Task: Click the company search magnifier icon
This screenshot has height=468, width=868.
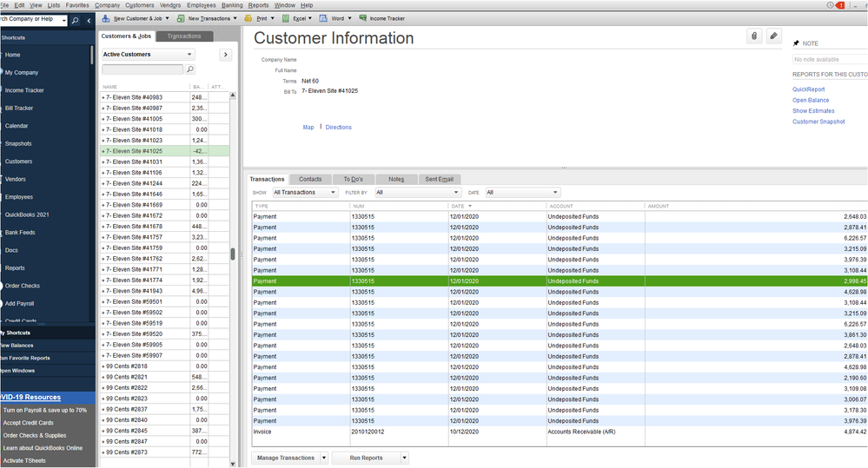Action: pyautogui.click(x=75, y=20)
